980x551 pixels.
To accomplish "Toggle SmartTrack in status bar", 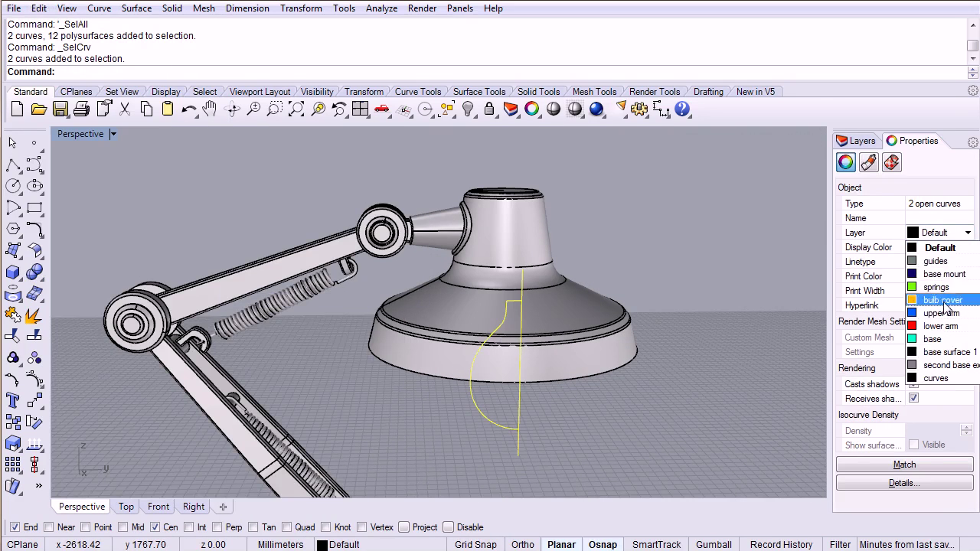I will click(656, 545).
